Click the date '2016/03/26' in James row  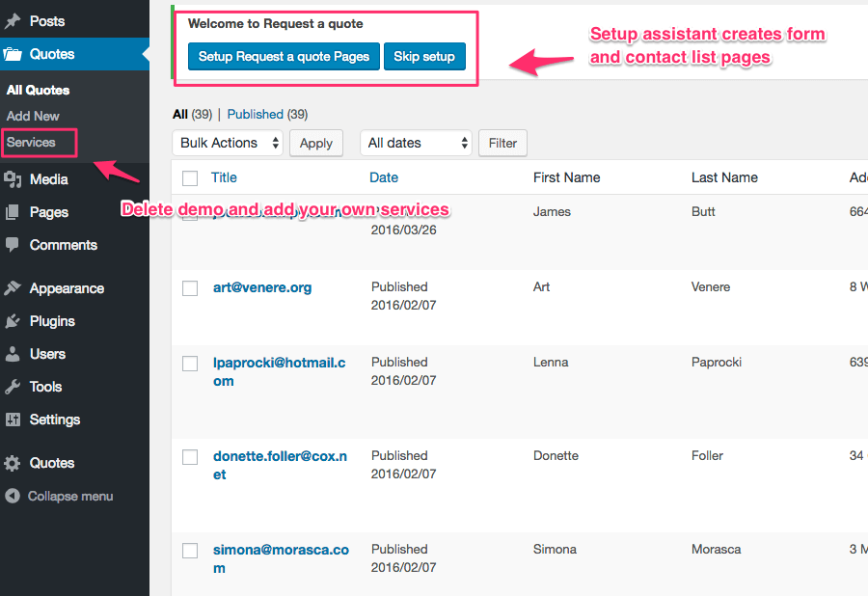tap(403, 230)
